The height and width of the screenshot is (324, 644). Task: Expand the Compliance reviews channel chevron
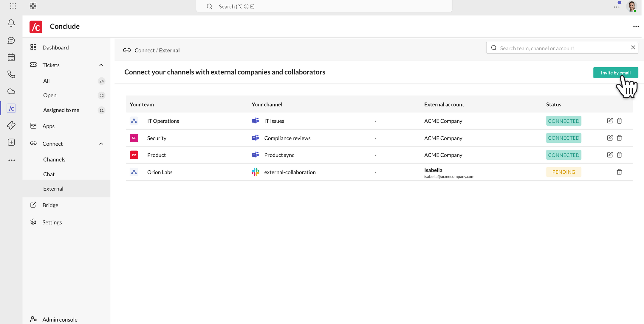point(375,138)
